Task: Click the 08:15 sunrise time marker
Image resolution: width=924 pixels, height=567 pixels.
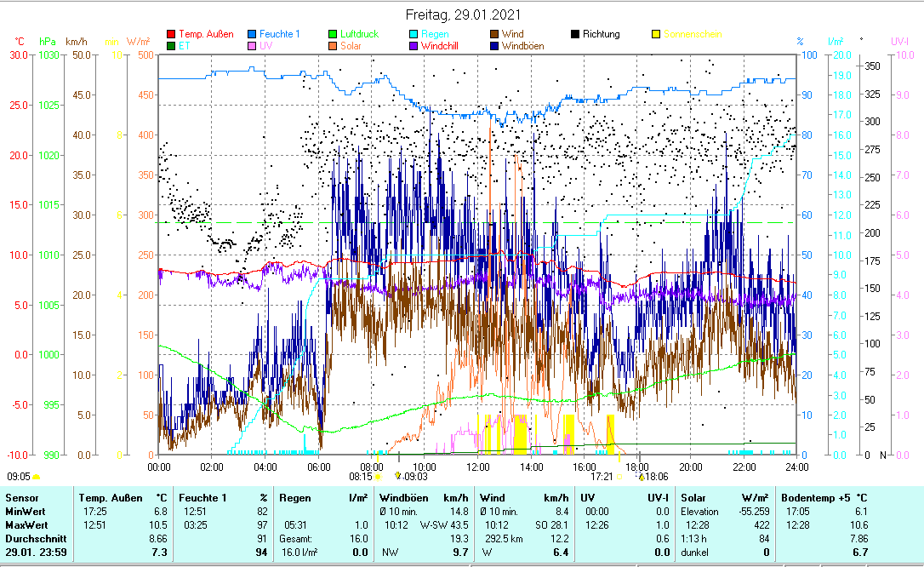Action: click(x=361, y=478)
